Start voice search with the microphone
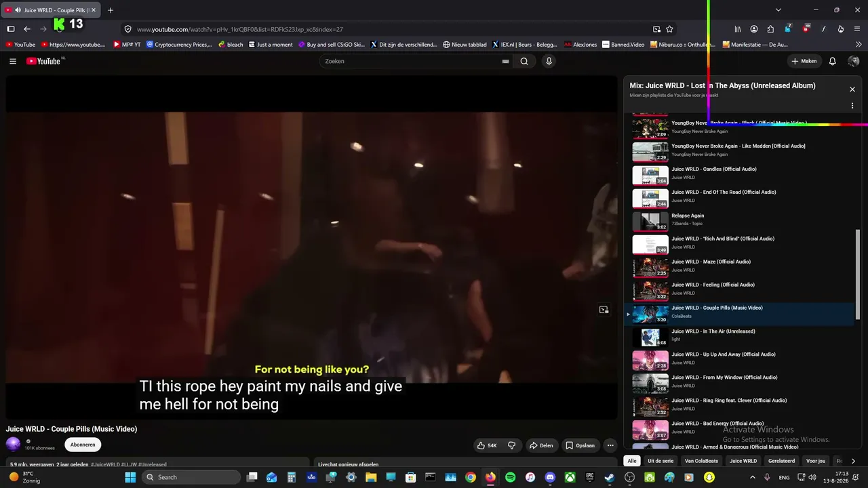Viewport: 868px width, 488px height. coord(549,61)
